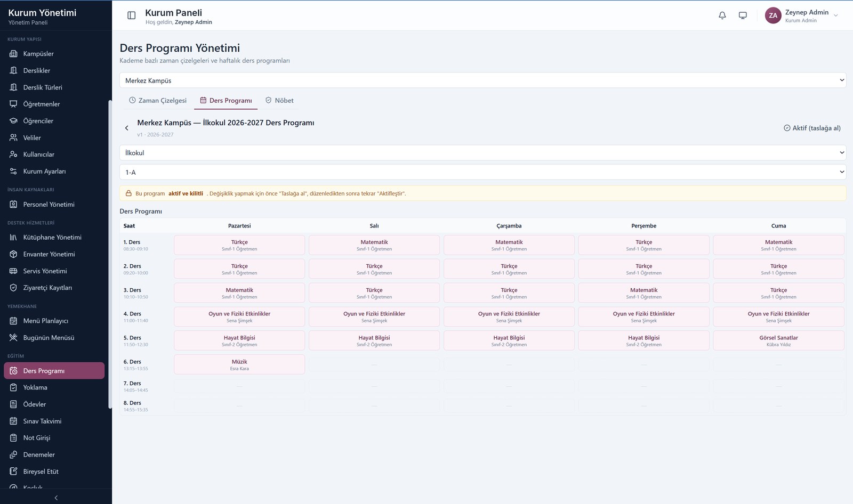Open Derslikler in the sidebar
Viewport: 853px width, 504px height.
54,70
